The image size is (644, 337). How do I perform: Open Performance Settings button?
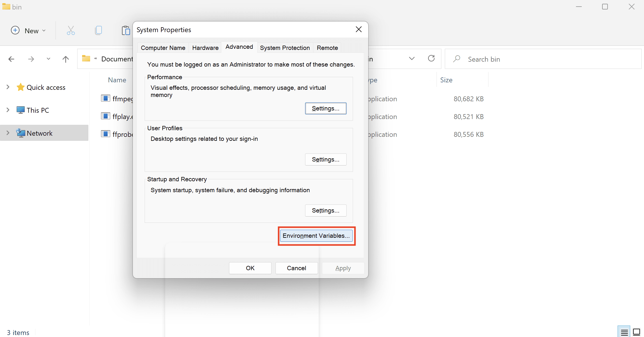[325, 108]
